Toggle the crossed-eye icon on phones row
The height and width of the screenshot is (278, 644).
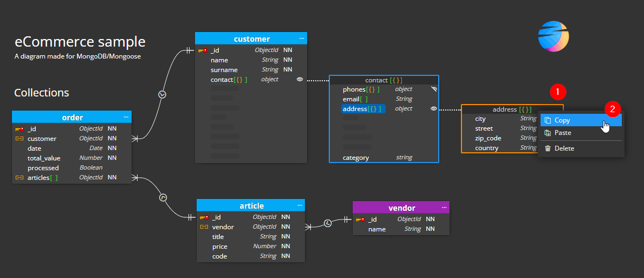tap(433, 89)
